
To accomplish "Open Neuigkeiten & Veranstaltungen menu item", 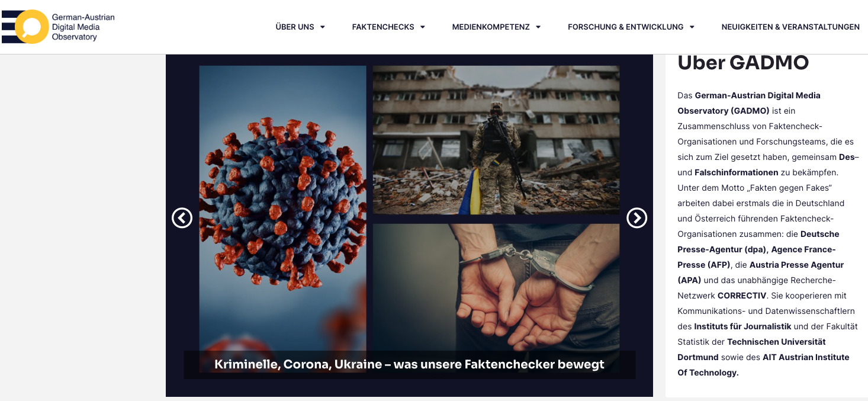I will coord(790,27).
